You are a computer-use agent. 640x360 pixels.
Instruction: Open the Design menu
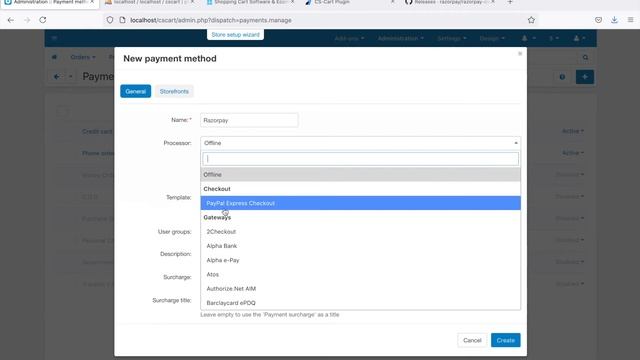coord(492,38)
